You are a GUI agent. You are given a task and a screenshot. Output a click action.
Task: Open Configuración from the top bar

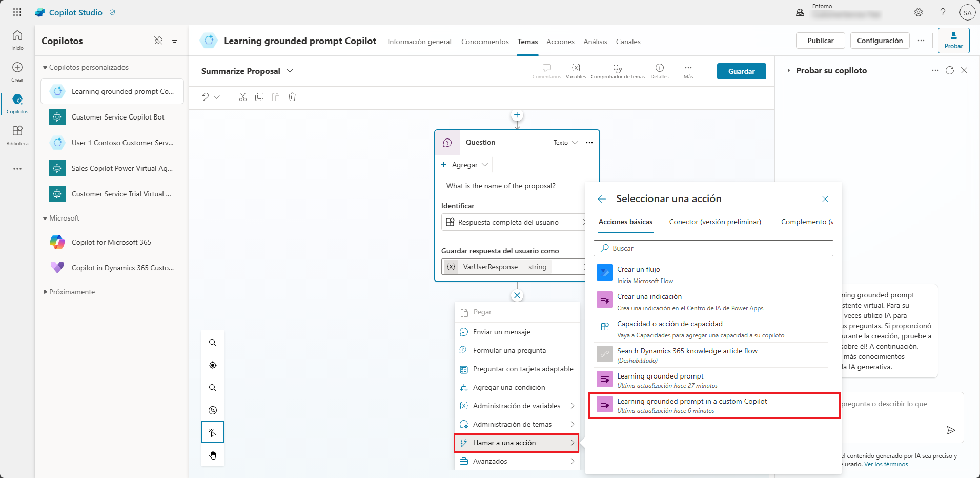coord(880,41)
